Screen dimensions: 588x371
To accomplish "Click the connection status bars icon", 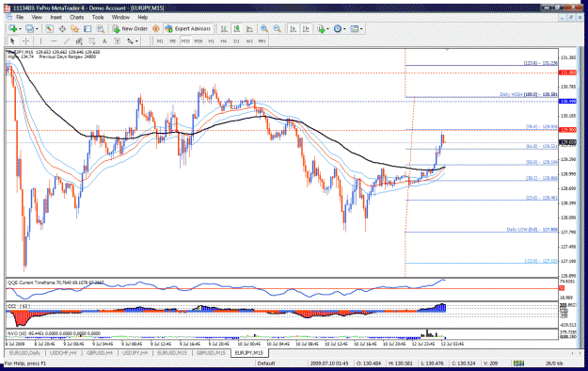I will pos(519,363).
